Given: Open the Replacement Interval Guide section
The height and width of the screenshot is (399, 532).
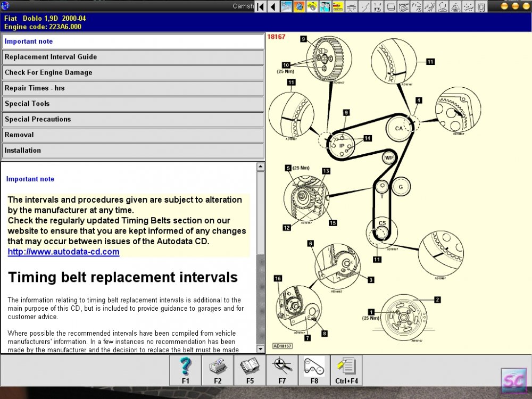Looking at the screenshot, I should (132, 57).
